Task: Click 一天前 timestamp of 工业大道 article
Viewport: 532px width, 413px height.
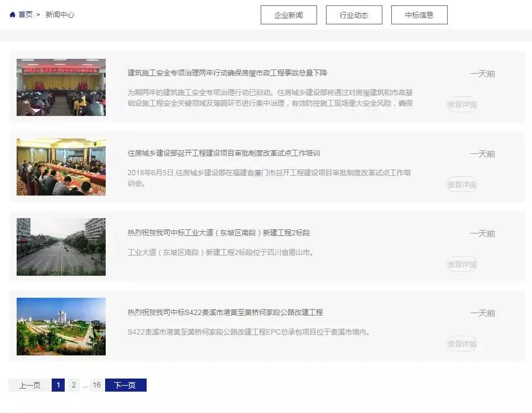Action: point(483,234)
